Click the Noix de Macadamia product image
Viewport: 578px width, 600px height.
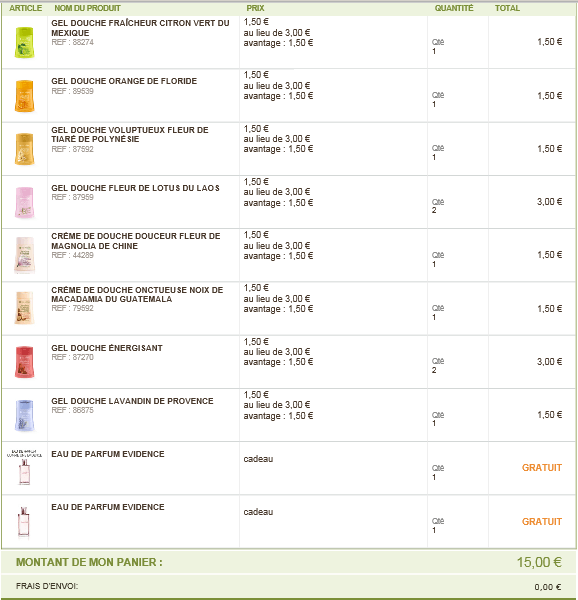tap(24, 308)
